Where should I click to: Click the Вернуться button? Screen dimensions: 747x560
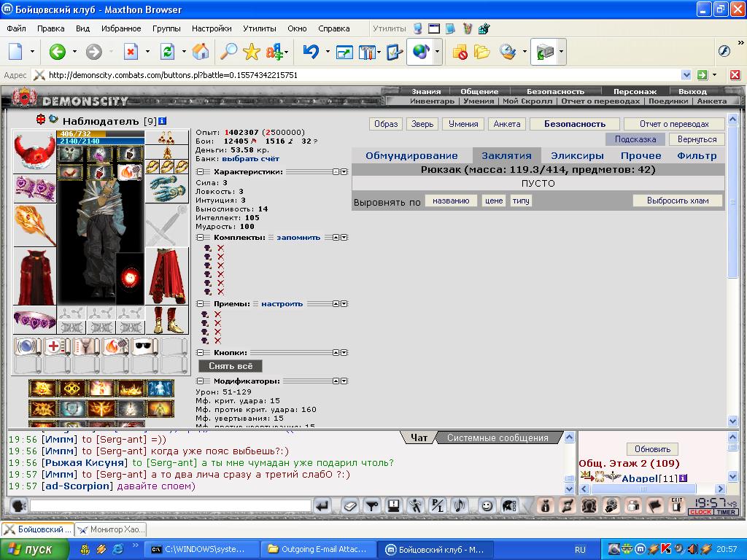697,139
